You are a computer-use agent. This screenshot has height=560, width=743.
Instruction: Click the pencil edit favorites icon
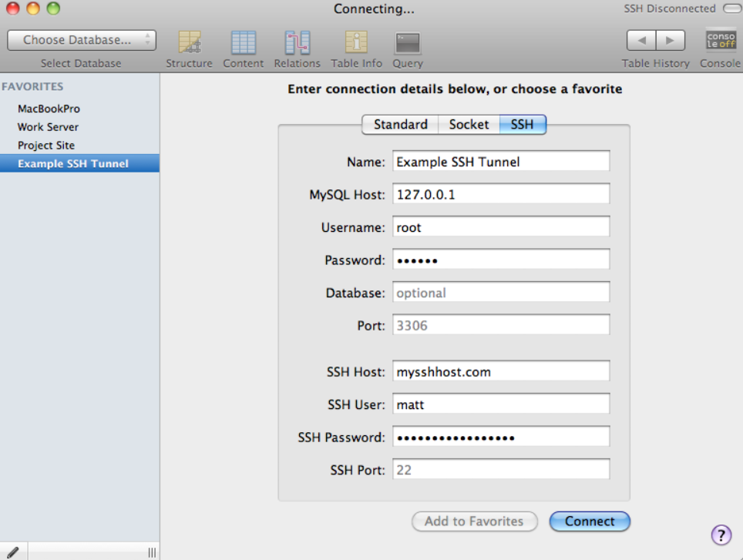point(13,552)
